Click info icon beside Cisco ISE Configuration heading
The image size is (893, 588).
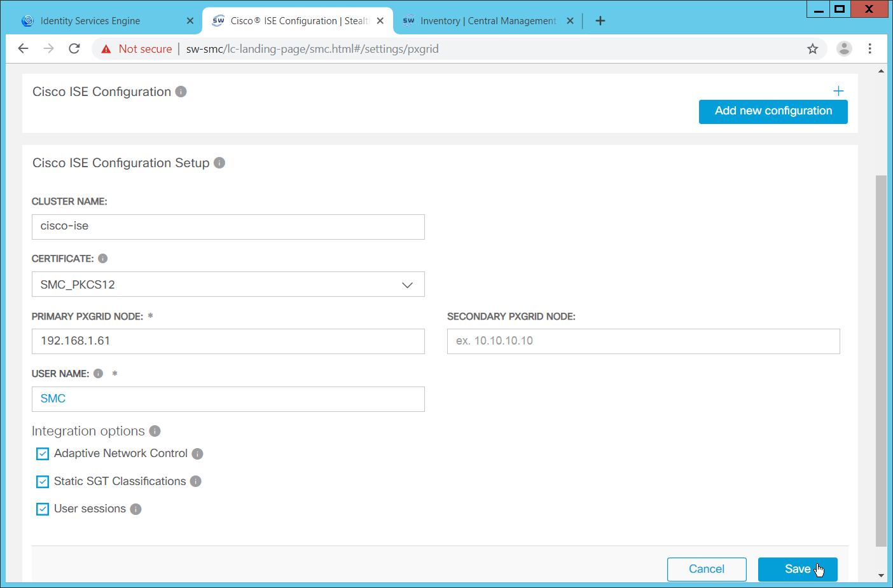pos(181,92)
